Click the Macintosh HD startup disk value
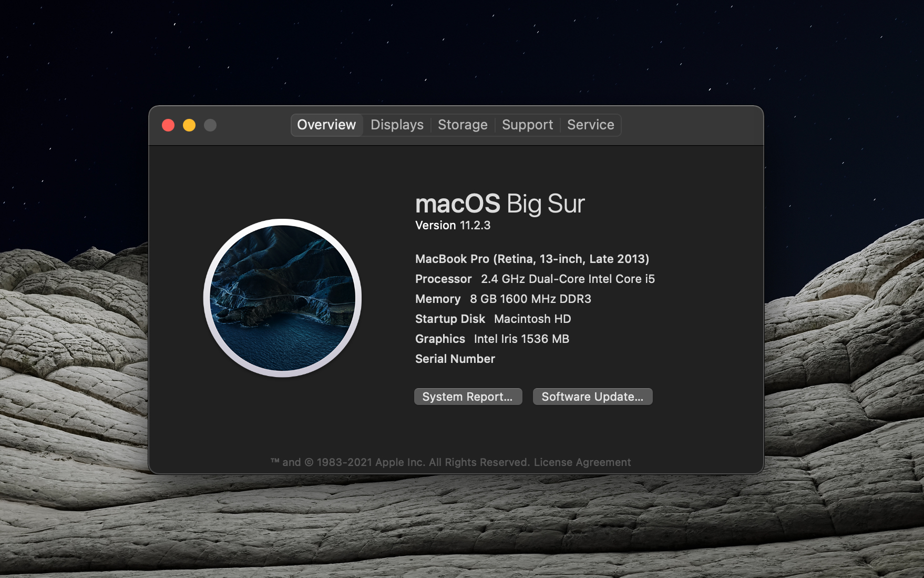This screenshot has width=924, height=578. pyautogui.click(x=532, y=319)
